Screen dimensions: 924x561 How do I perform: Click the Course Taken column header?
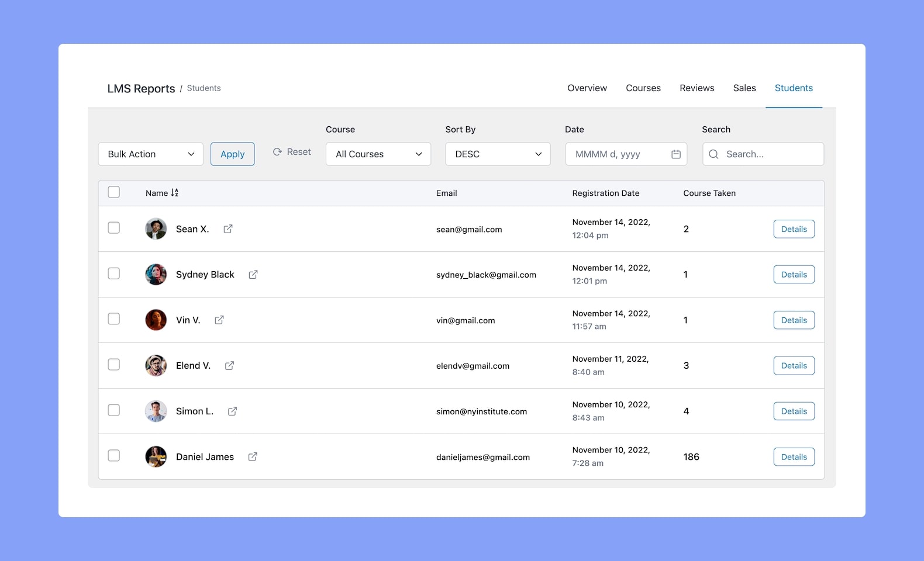point(709,193)
